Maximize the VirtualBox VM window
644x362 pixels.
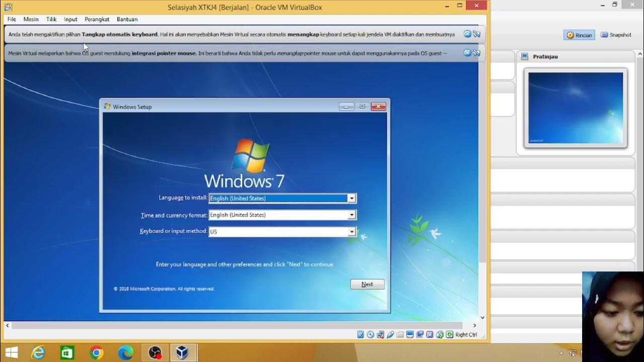coord(459,6)
